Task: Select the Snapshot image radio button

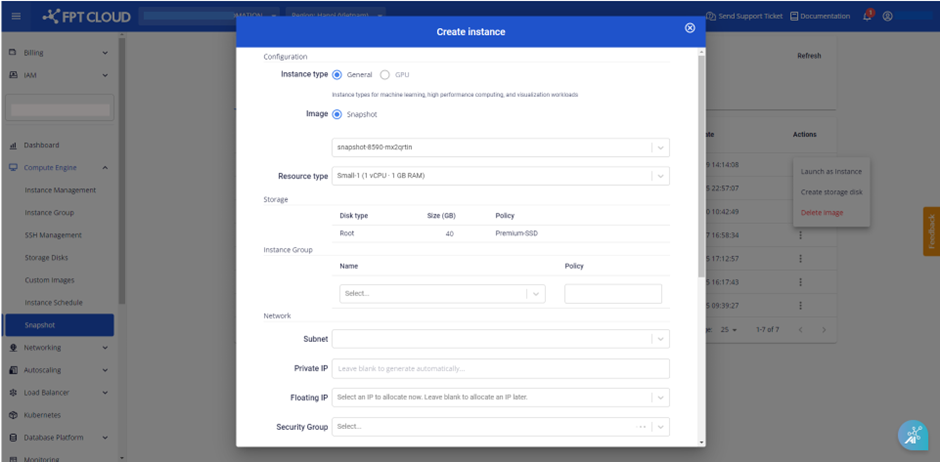Action: pyautogui.click(x=337, y=114)
